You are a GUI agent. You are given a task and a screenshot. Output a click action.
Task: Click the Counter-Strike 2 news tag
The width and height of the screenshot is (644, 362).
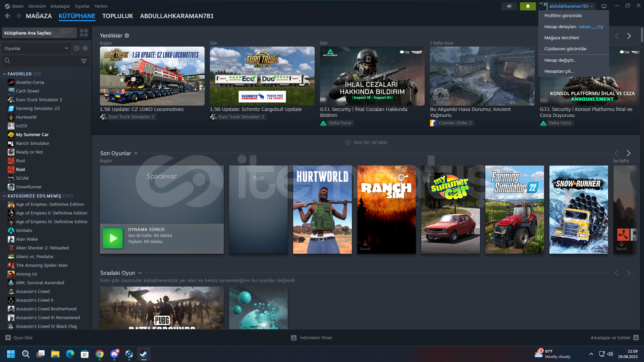click(x=451, y=123)
